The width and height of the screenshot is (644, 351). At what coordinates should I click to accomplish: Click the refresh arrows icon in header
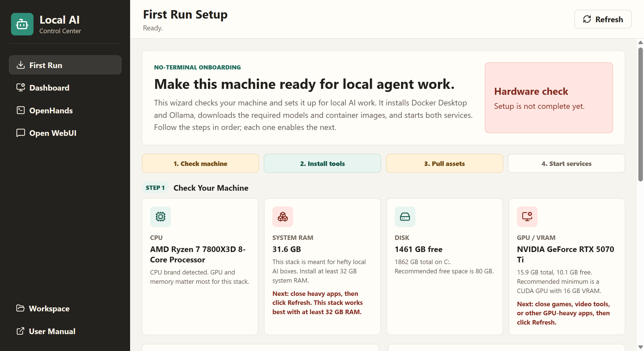tap(587, 19)
